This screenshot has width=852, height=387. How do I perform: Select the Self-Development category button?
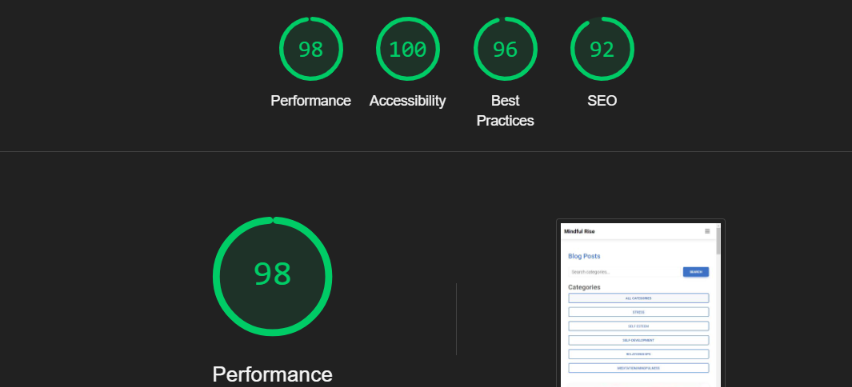pos(638,340)
